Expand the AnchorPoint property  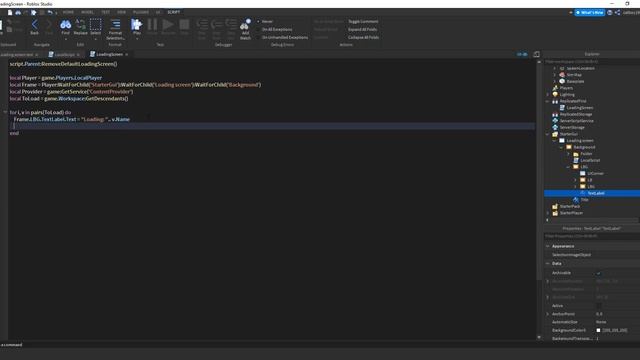548,314
